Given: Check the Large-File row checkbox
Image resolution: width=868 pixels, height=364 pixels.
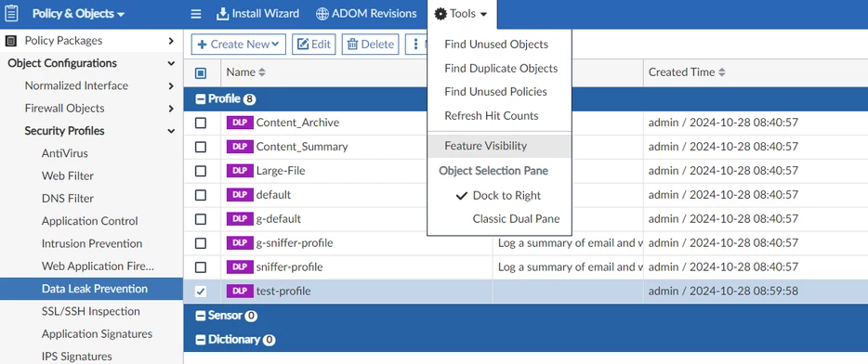Looking at the screenshot, I should 201,171.
